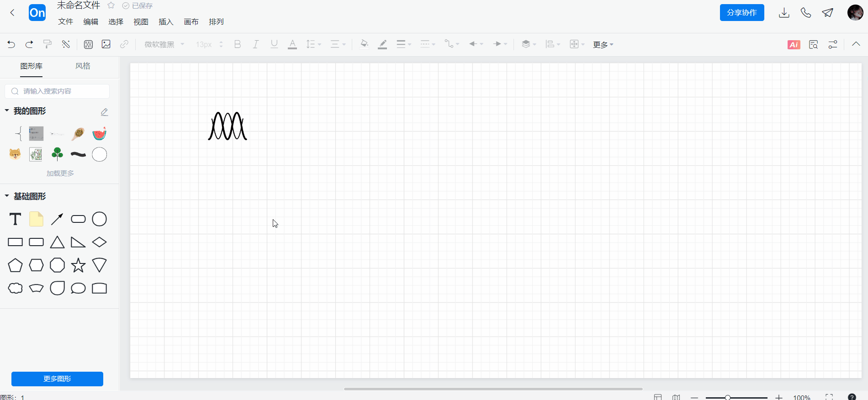Click the undo arrow icon
Viewport: 868px width, 400px height.
pos(11,44)
